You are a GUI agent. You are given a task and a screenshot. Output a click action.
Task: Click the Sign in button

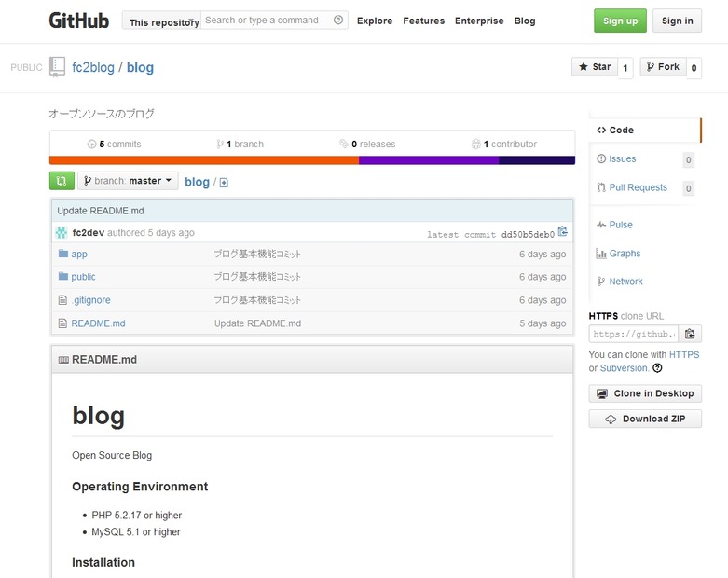pyautogui.click(x=677, y=21)
